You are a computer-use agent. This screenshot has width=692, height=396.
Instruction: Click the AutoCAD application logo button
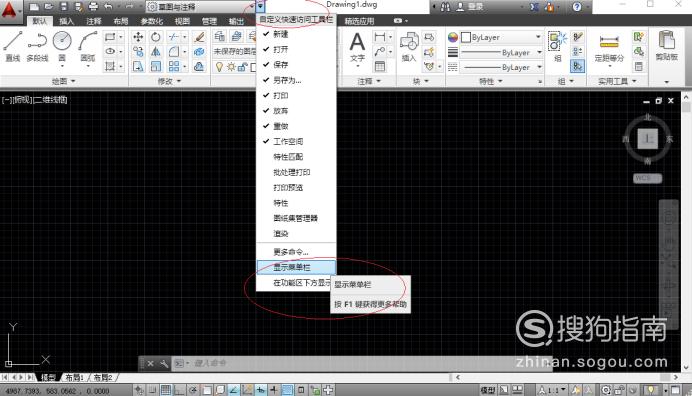click(9, 10)
